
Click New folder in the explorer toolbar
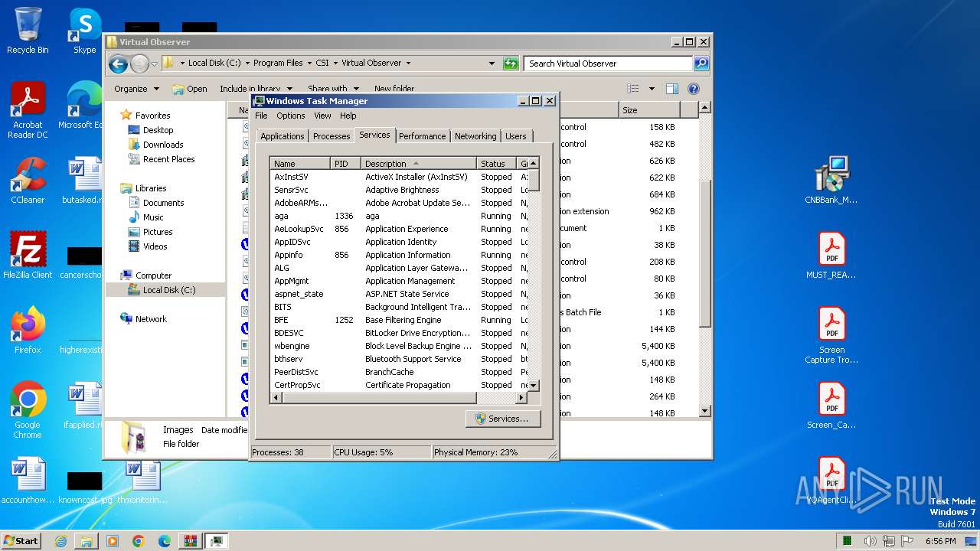(x=394, y=89)
